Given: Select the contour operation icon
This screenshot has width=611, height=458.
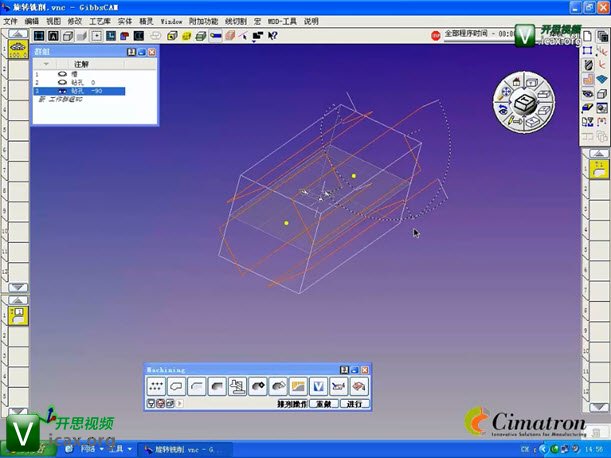Looking at the screenshot, I should tap(176, 386).
